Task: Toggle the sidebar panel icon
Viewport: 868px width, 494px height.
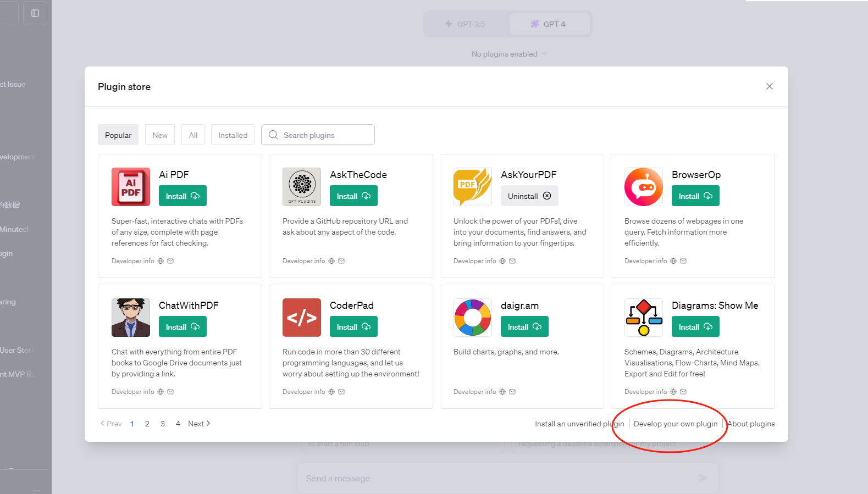Action: point(35,13)
